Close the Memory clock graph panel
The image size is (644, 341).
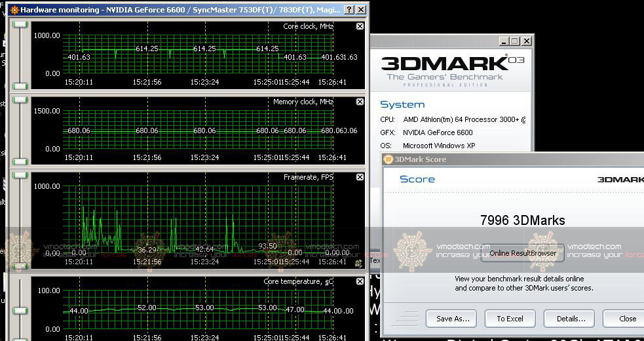pos(360,102)
